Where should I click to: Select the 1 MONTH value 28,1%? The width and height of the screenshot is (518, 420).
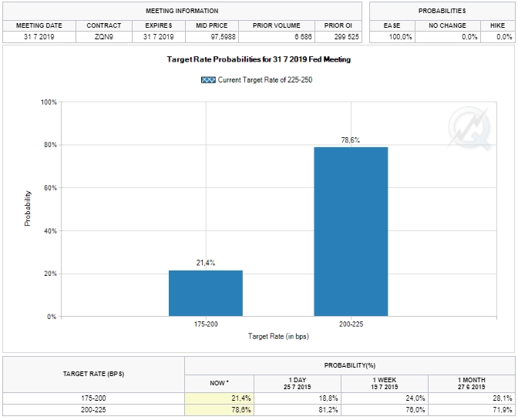(503, 398)
